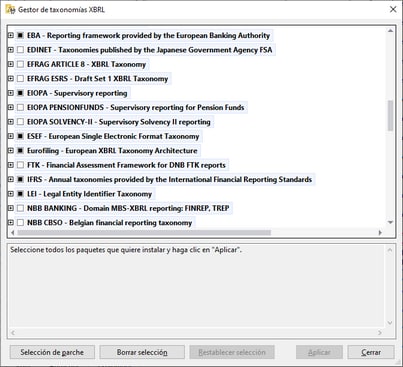The height and width of the screenshot is (367, 403).
Task: Enable the EFRAG ESRS checkbox
Action: 20,79
